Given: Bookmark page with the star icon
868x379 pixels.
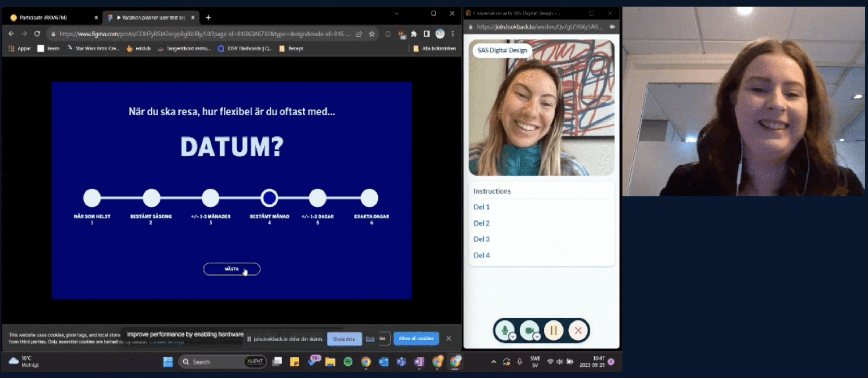Looking at the screenshot, I should click(x=372, y=34).
